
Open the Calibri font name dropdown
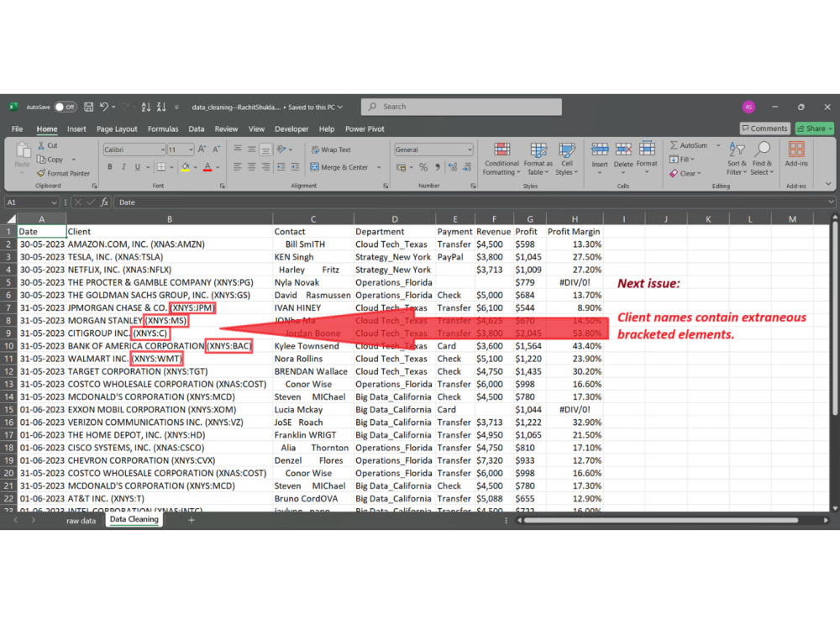click(162, 150)
